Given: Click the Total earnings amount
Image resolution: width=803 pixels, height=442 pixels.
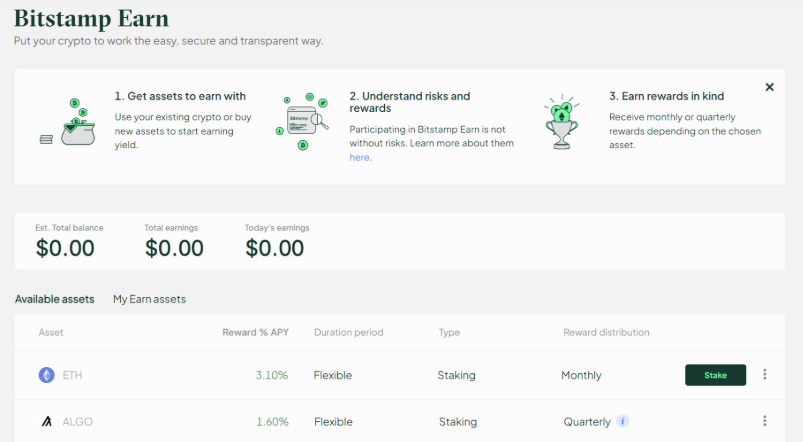Looking at the screenshot, I should click(x=174, y=248).
